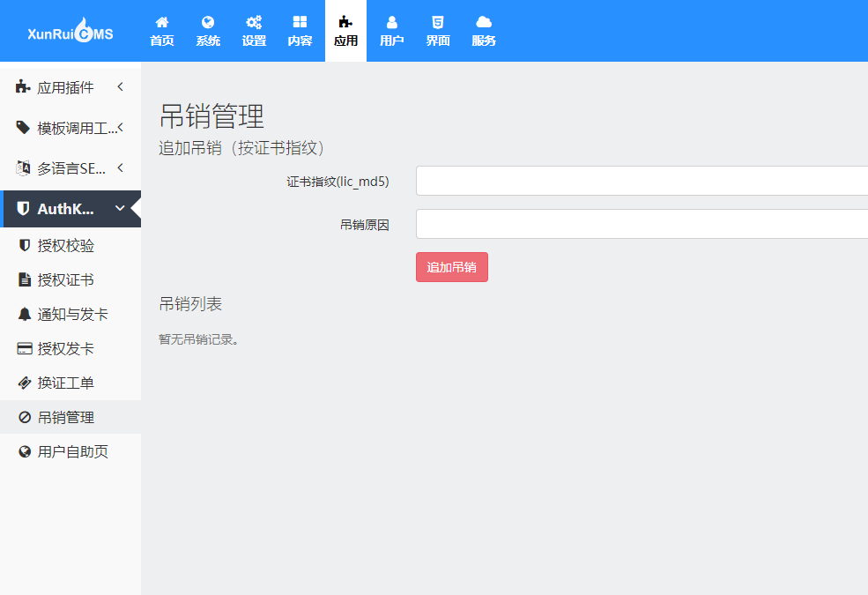This screenshot has height=595, width=868.
Task: Click the 暂无吊销记录 message
Action: [198, 339]
